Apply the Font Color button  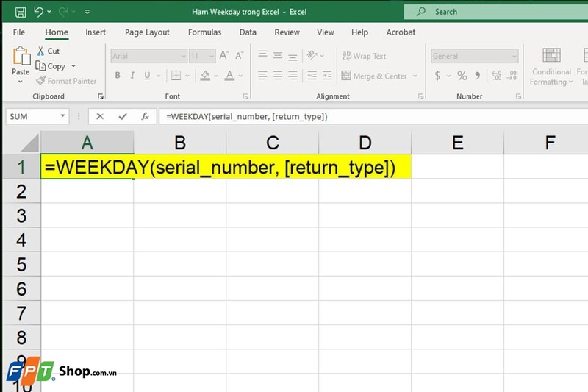coord(229,76)
